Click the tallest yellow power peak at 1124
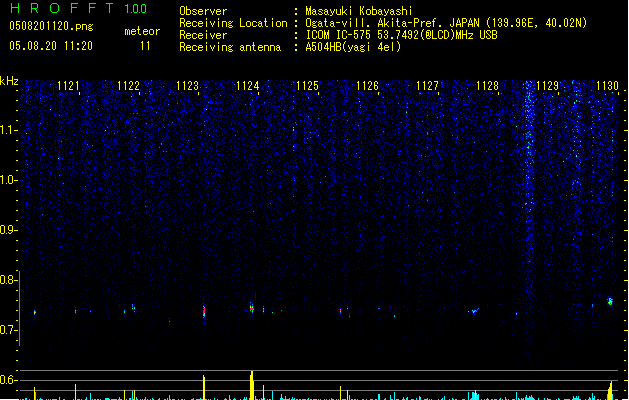The image size is (629, 400). (252, 385)
